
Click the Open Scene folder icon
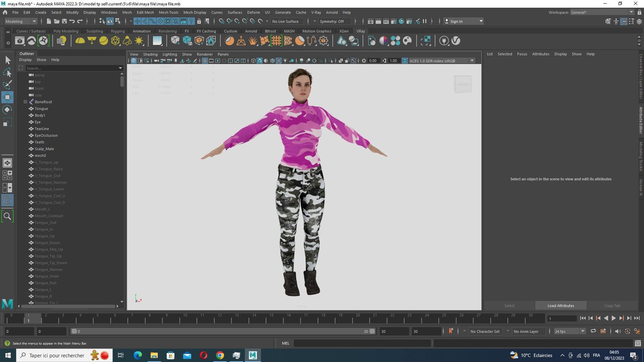coord(56,21)
